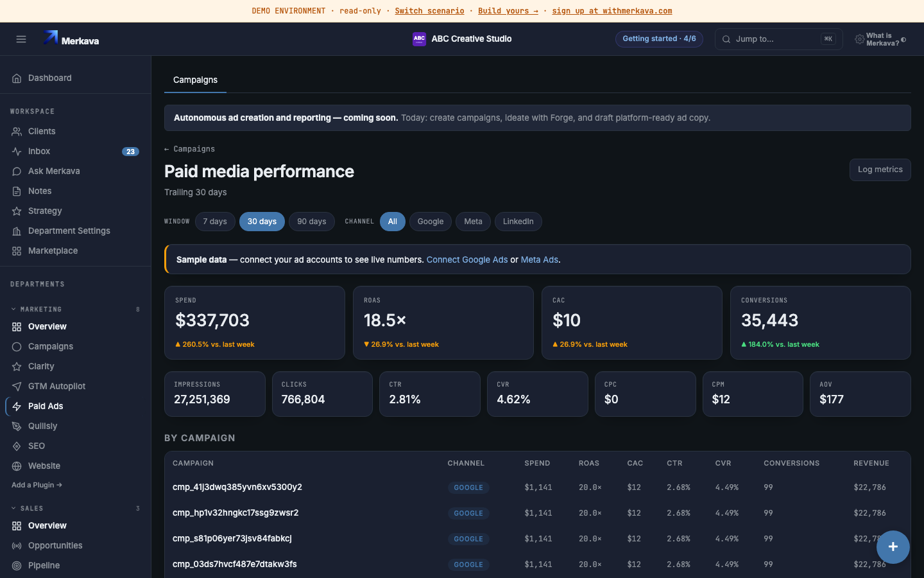Click the Spend $337,703 card
The width and height of the screenshot is (924, 578).
click(x=255, y=322)
